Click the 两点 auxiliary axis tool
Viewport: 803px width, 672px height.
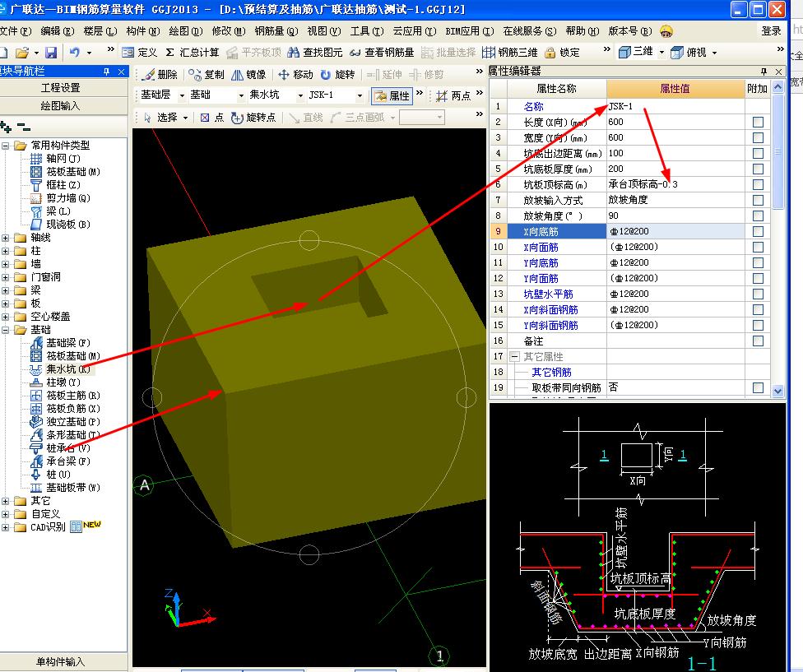pyautogui.click(x=453, y=95)
